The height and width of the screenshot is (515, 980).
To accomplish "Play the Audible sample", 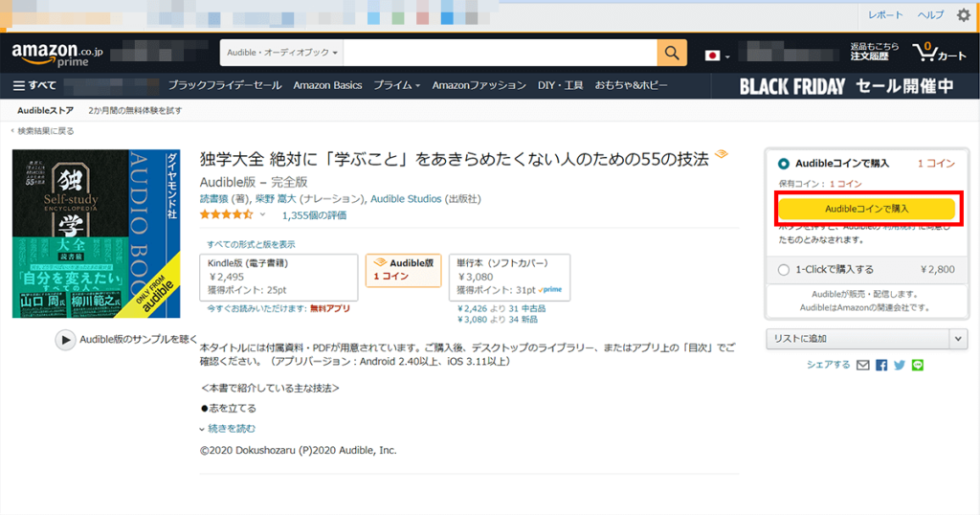I will coord(65,340).
